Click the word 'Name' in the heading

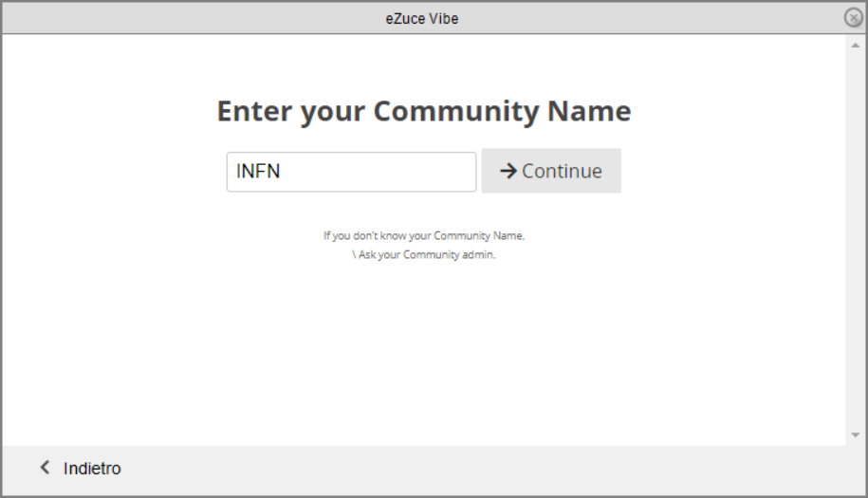click(589, 111)
